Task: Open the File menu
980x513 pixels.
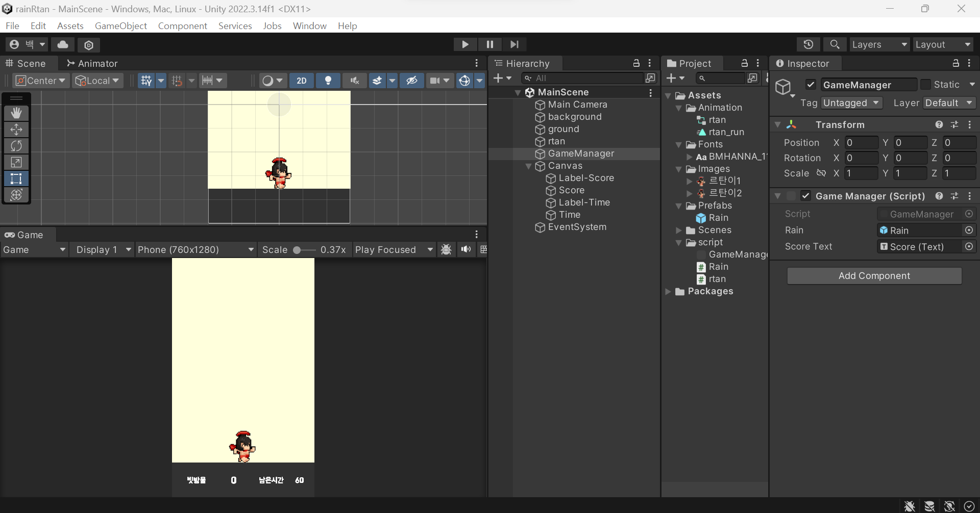Action: [12, 26]
